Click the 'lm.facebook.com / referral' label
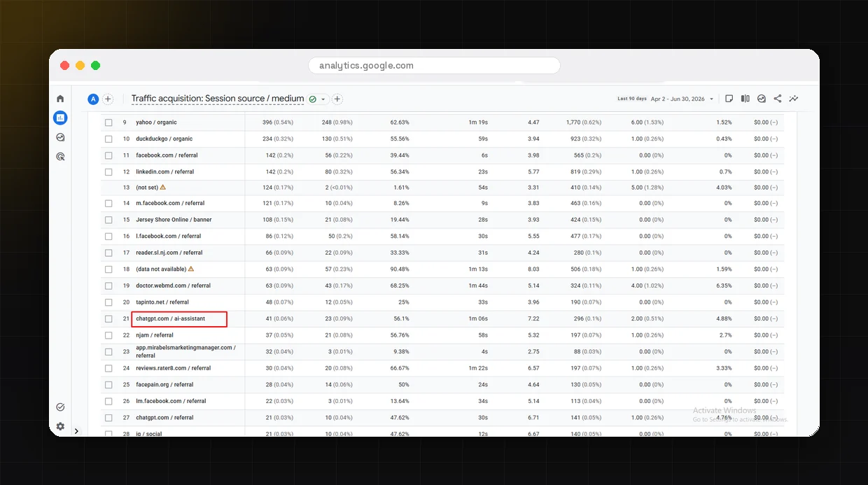Viewport: 868px width, 485px height. point(171,401)
